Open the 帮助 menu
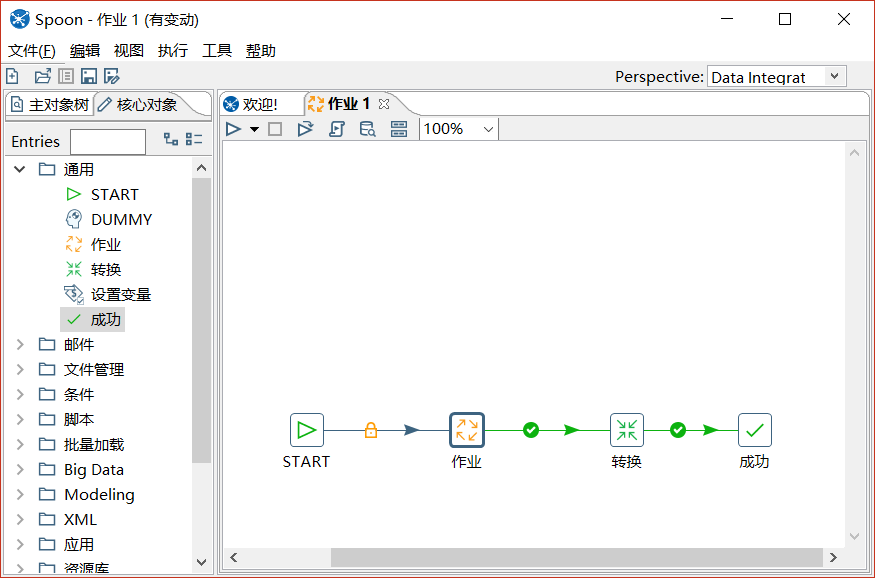The image size is (875, 578). click(261, 51)
